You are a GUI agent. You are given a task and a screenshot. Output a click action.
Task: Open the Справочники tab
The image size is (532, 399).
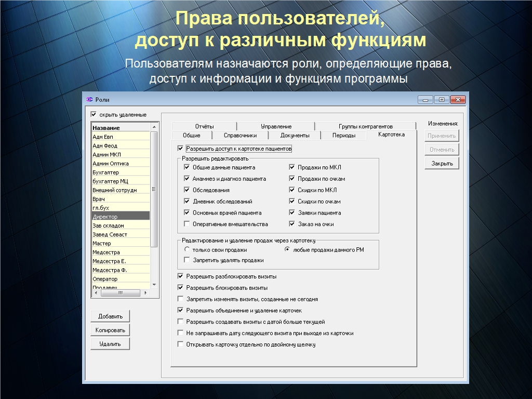[x=240, y=136]
